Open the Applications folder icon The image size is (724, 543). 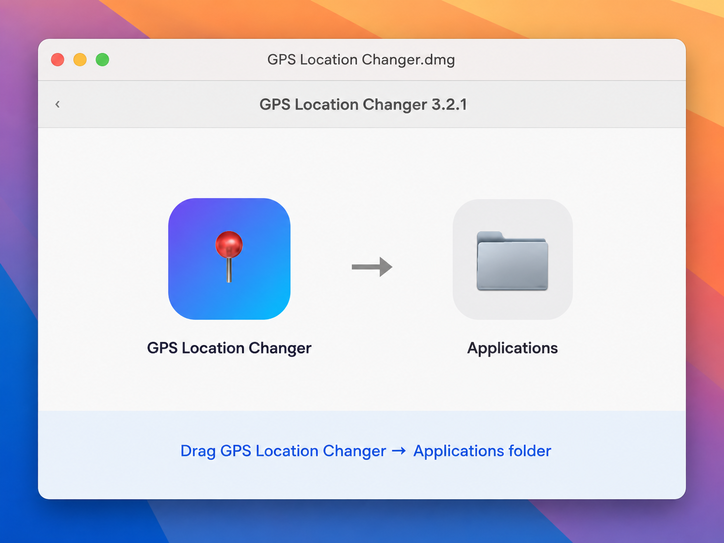[513, 259]
